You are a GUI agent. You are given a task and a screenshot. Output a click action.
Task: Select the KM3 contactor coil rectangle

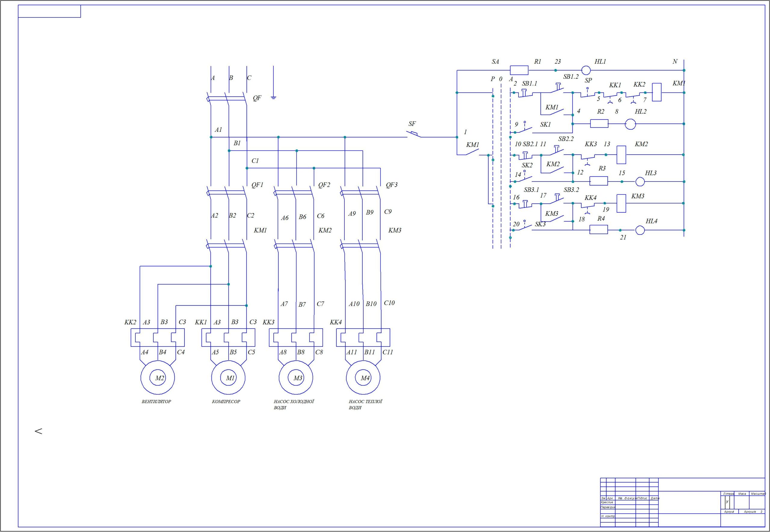click(x=621, y=203)
